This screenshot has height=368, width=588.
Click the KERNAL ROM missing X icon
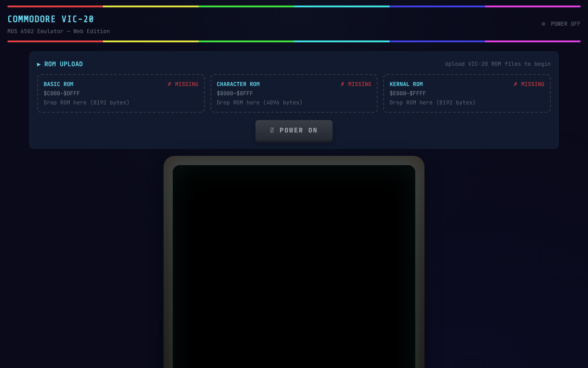(515, 84)
